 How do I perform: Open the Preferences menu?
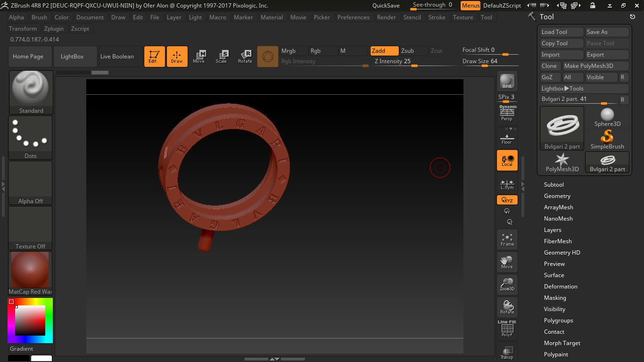pos(354,17)
